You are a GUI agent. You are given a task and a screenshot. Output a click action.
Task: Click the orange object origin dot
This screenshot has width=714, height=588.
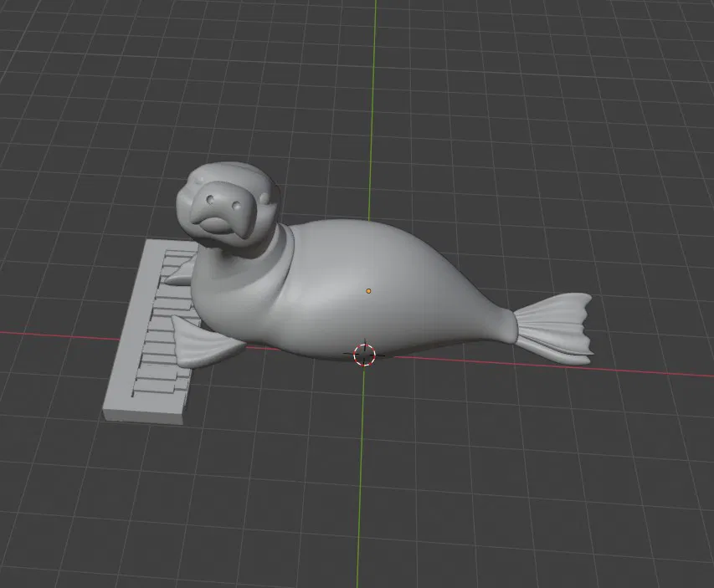coord(368,291)
